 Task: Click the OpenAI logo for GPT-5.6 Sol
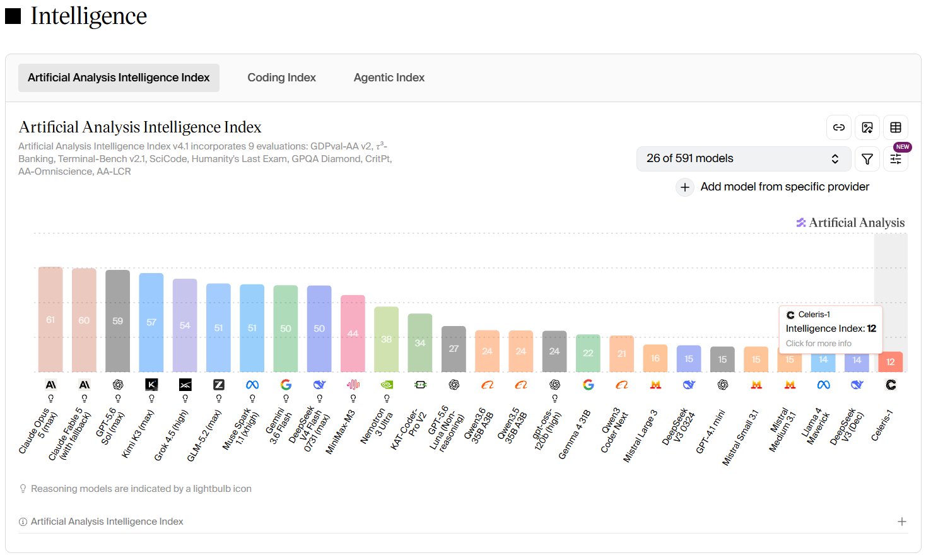point(118,385)
